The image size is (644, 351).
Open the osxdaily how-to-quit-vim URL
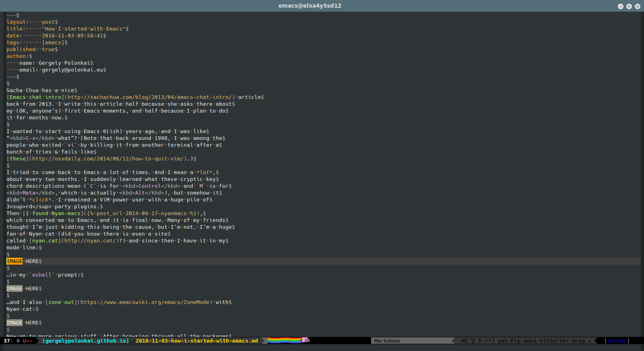tap(108, 159)
